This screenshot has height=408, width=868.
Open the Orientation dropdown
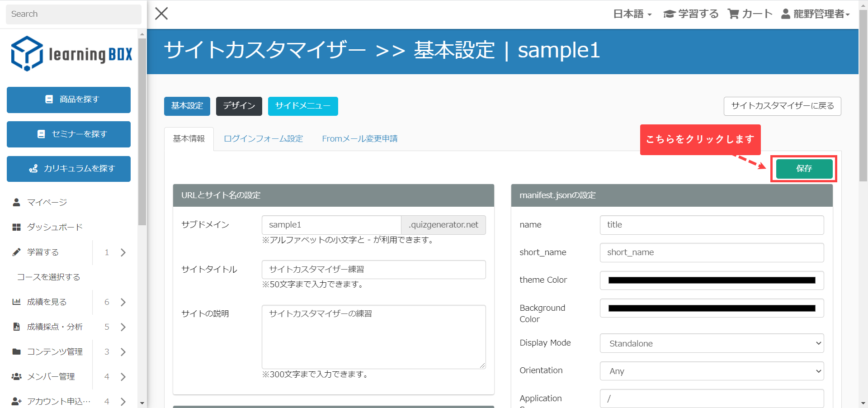coord(712,371)
